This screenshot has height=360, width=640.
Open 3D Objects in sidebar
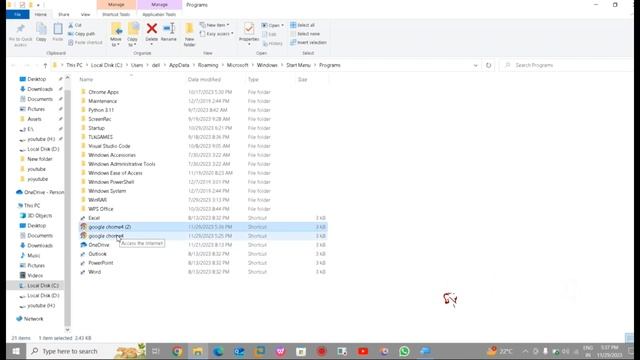pos(39,216)
